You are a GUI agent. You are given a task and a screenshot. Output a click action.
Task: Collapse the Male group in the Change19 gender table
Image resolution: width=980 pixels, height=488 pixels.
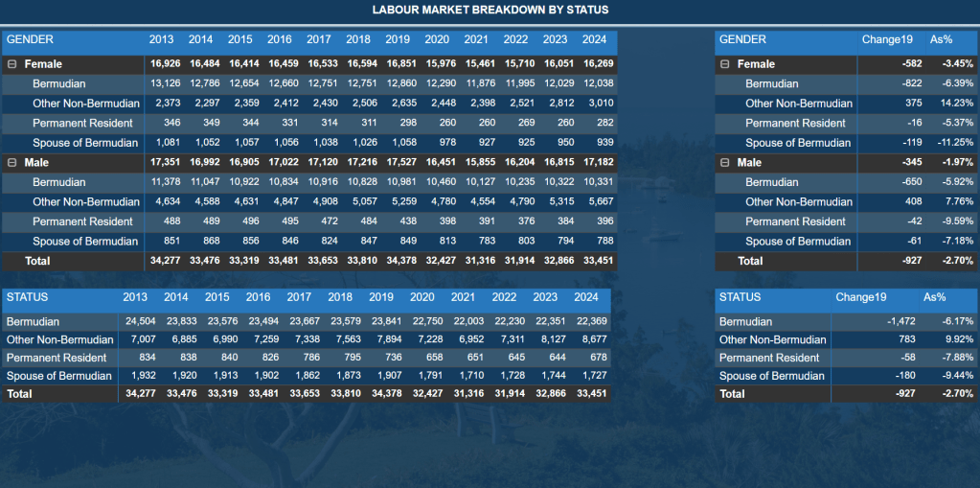(x=725, y=163)
